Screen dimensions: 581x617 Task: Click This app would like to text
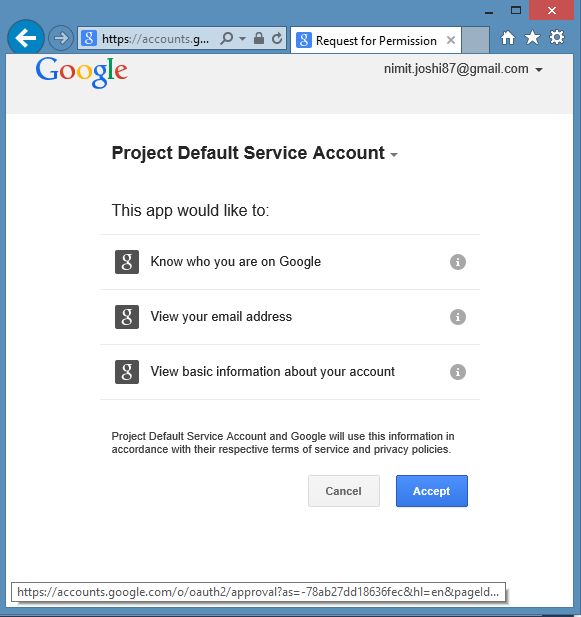[x=190, y=211]
